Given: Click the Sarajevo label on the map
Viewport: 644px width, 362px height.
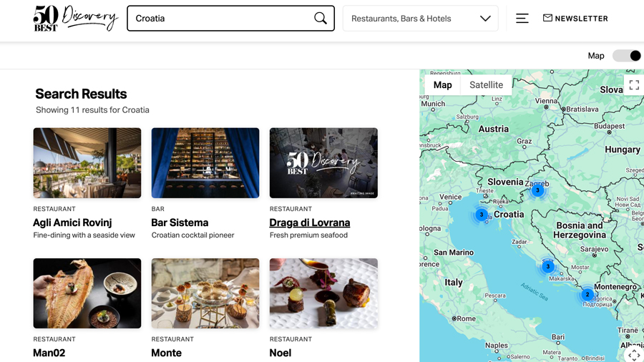Looking at the screenshot, I should pyautogui.click(x=594, y=249).
